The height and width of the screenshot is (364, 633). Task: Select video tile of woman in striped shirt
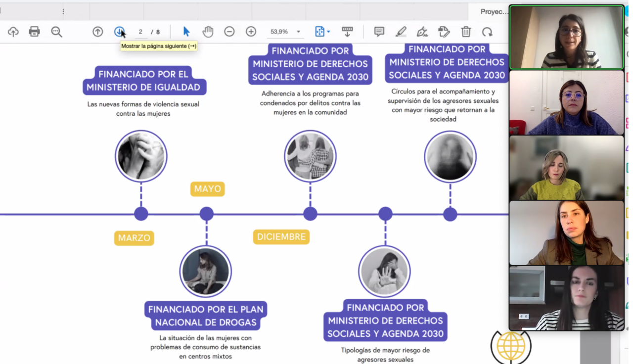point(567,298)
